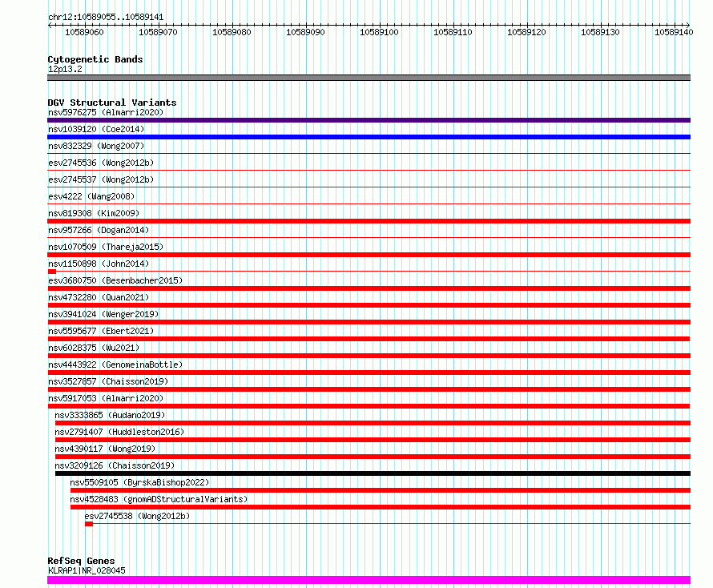713x588 pixels.
Task: Select the nsv6028375 (Wu2021) label
Action: click(94, 348)
